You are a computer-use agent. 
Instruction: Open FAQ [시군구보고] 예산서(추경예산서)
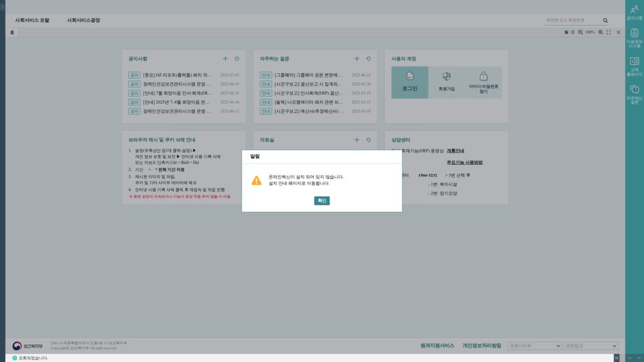point(308,111)
